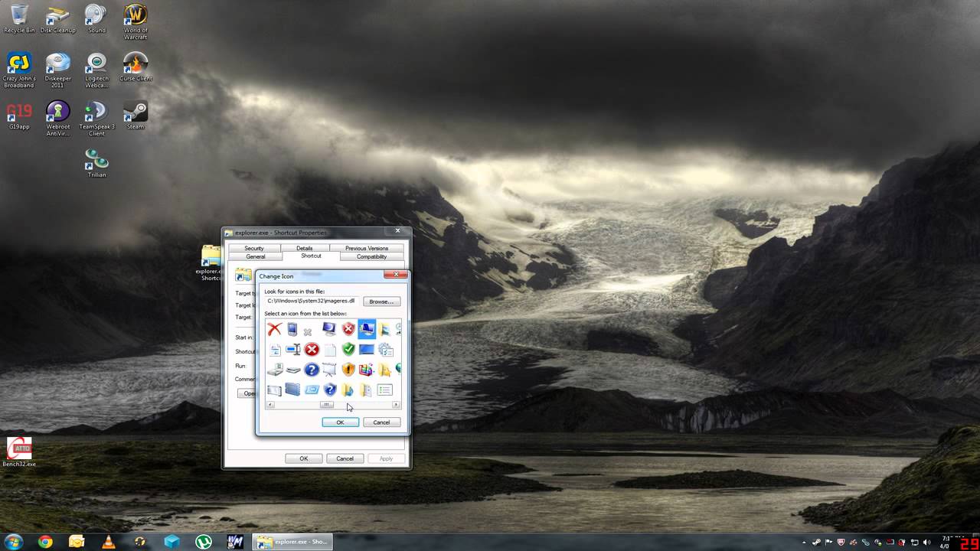
Task: Select the folder with music note icon
Action: (x=348, y=389)
